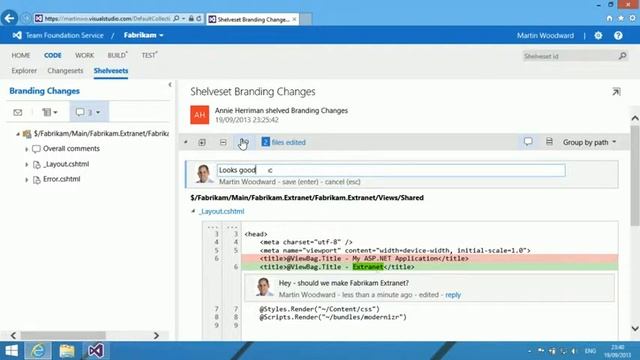
Task: Click the collapse all files toolbar icon
Action: [223, 142]
